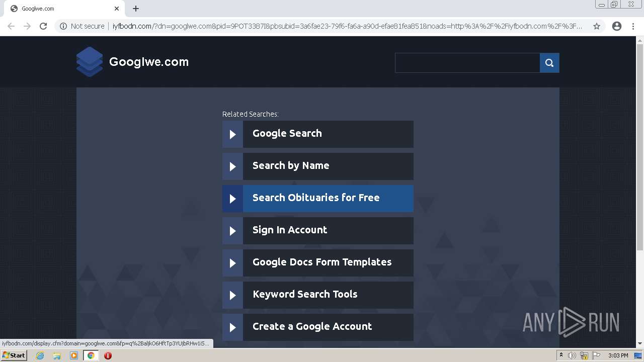This screenshot has height=362, width=644.
Task: Click the Related Searches label
Action: [251, 114]
